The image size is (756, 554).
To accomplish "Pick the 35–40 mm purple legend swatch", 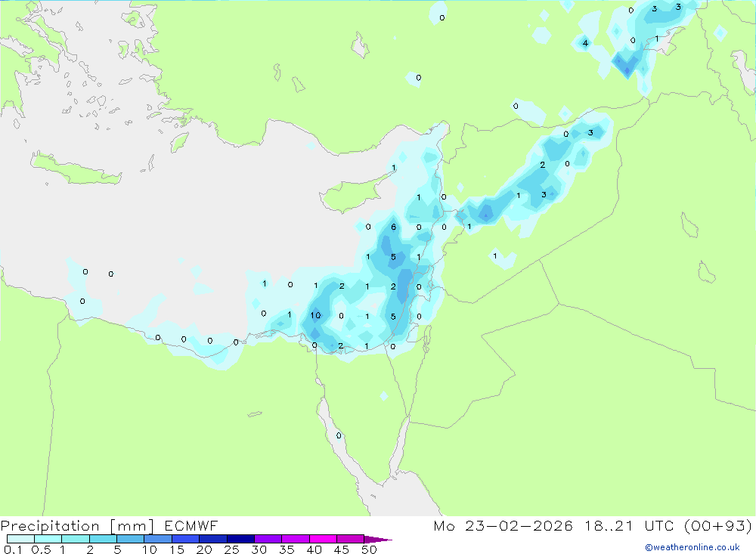I will (296, 539).
